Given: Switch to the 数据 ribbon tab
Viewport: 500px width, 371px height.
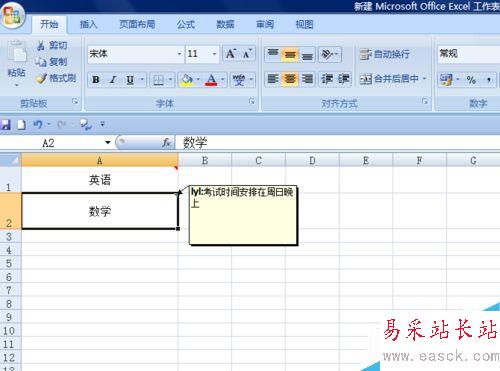Looking at the screenshot, I should point(225,24).
